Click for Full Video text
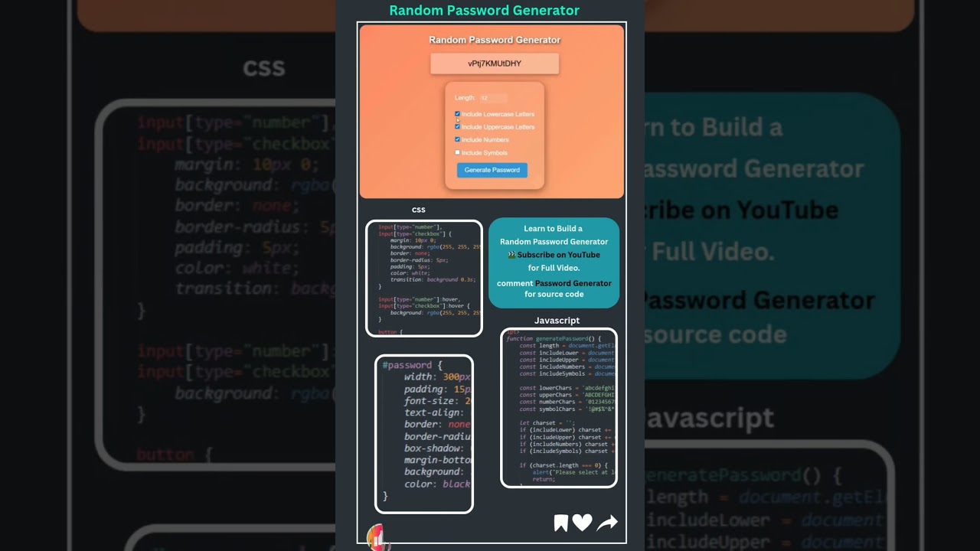Viewport: 980px width, 551px height. click(x=554, y=268)
